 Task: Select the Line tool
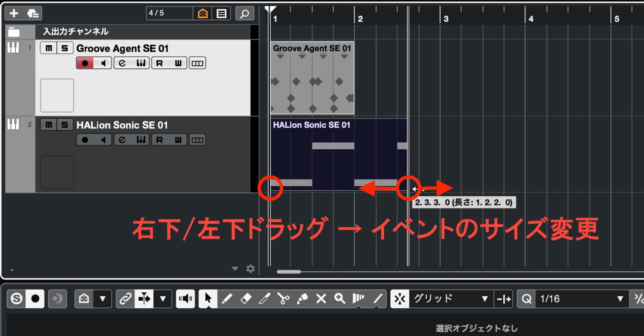[377, 299]
